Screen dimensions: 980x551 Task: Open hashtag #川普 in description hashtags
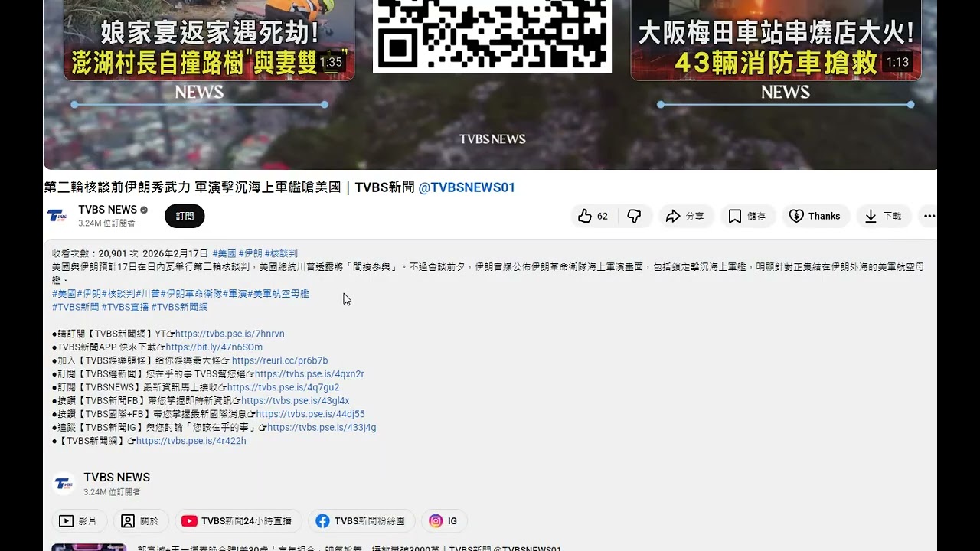[x=148, y=294]
